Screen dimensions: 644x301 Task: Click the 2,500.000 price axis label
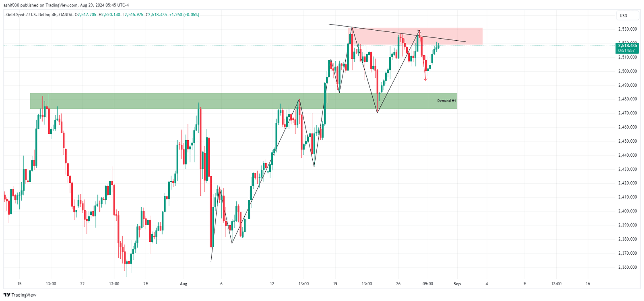pos(627,71)
